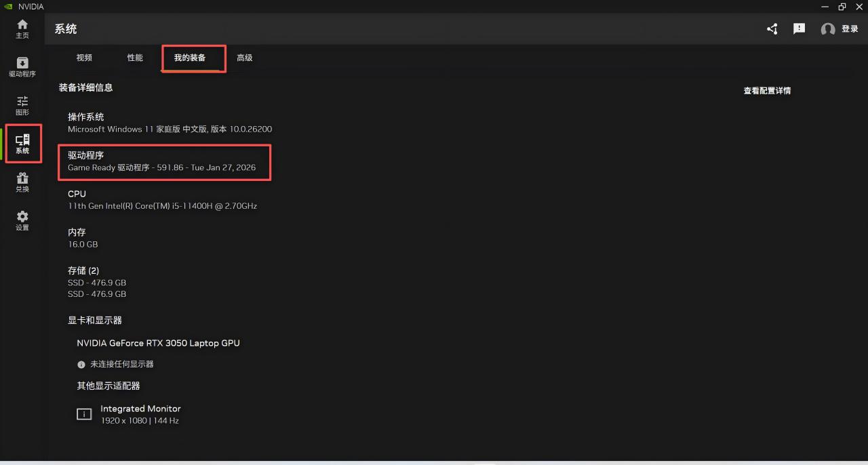Switch to the 高级 tab
This screenshot has width=868, height=465.
tap(245, 58)
